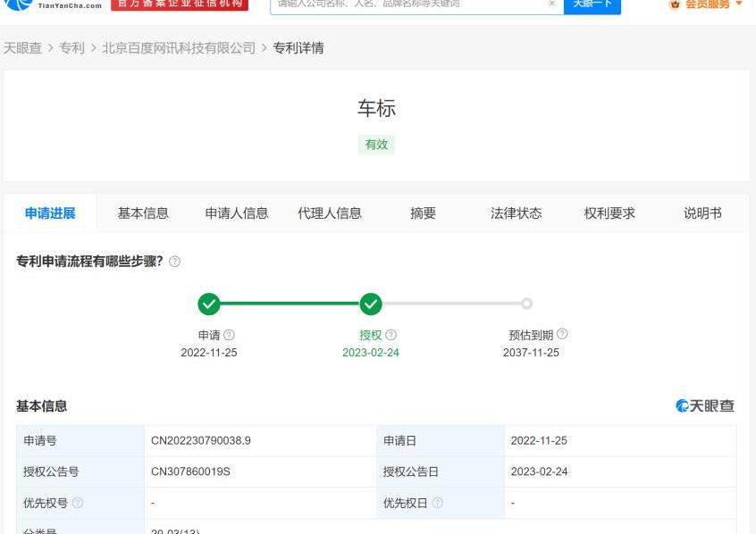Screen dimensions: 756x534
Task: Click the 授权公告日 label cell
Action: click(441, 471)
